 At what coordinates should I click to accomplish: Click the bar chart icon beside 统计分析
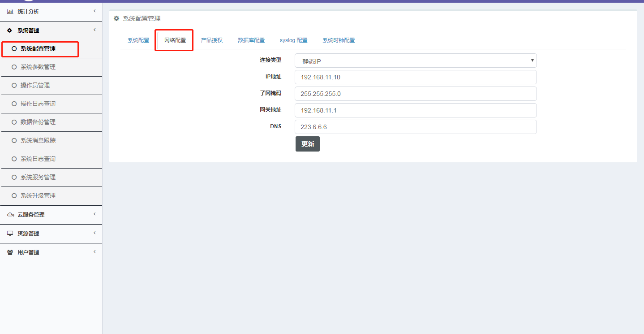click(10, 12)
